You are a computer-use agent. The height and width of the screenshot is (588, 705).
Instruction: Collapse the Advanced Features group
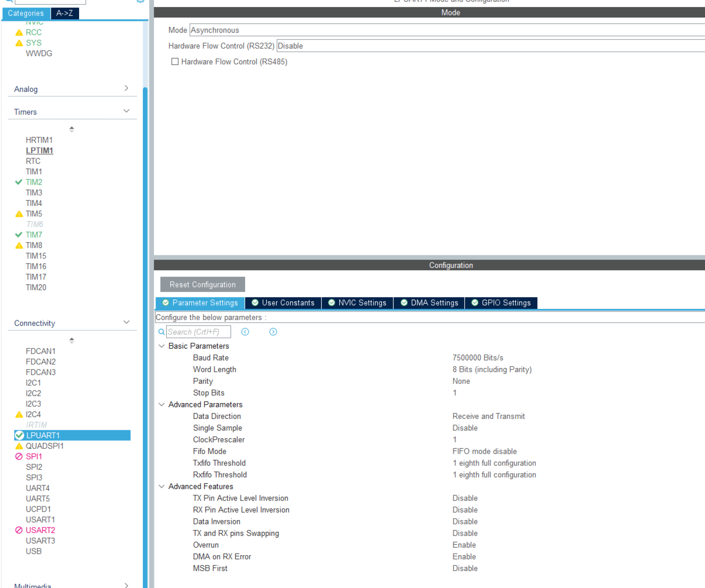pyautogui.click(x=162, y=487)
